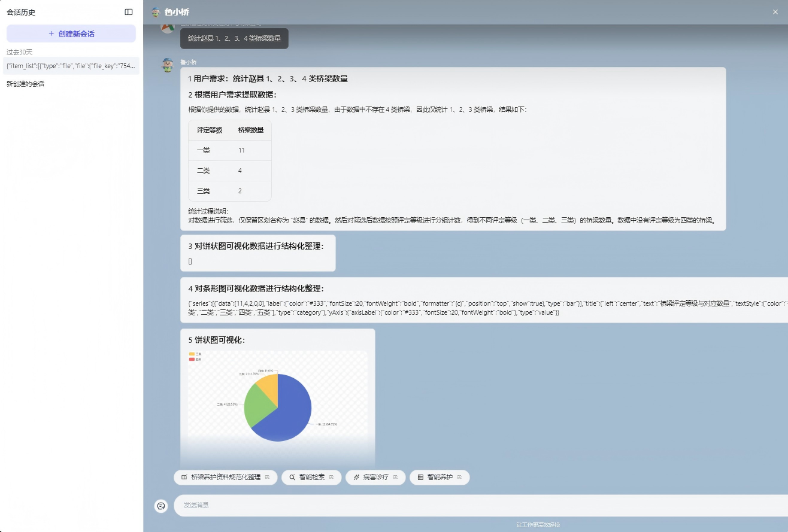The width and height of the screenshot is (788, 532).
Task: Expand the 病害诊疗 chip's trailing icon
Action: 395,478
